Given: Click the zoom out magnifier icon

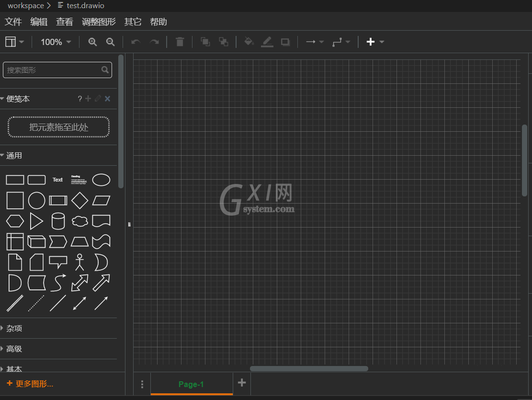Looking at the screenshot, I should pyautogui.click(x=110, y=42).
